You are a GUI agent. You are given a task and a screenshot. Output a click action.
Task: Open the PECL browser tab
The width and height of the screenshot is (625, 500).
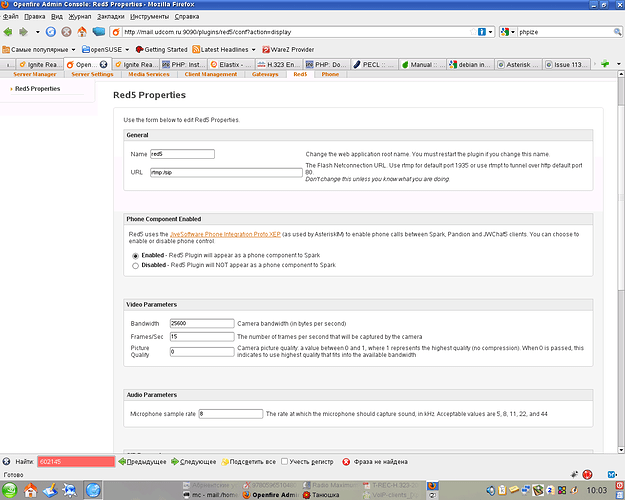pyautogui.click(x=375, y=64)
